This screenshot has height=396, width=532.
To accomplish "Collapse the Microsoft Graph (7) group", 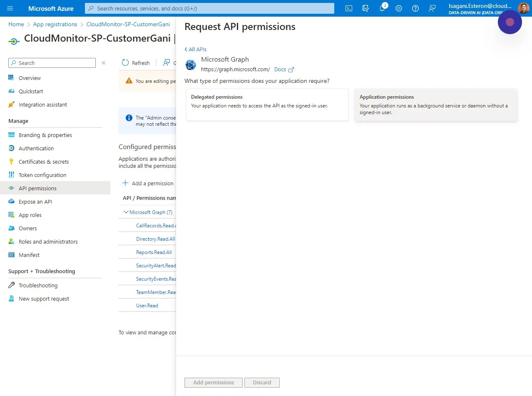I will click(x=126, y=212).
